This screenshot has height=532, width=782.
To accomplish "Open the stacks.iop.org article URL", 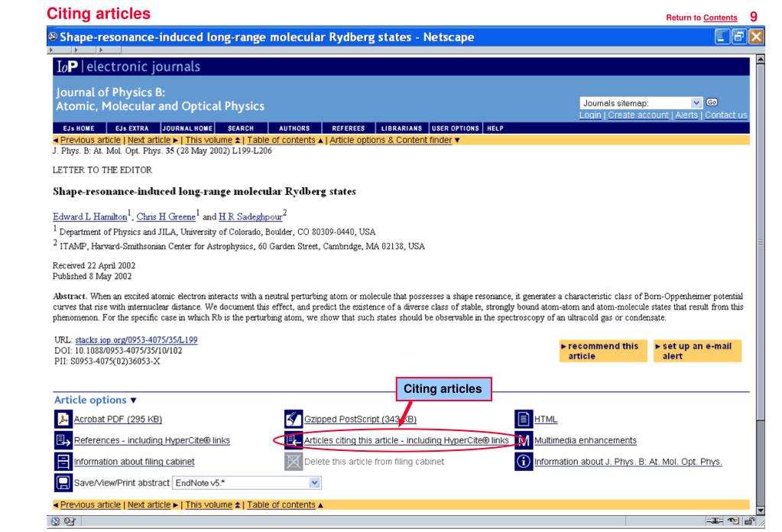I will 136,340.
